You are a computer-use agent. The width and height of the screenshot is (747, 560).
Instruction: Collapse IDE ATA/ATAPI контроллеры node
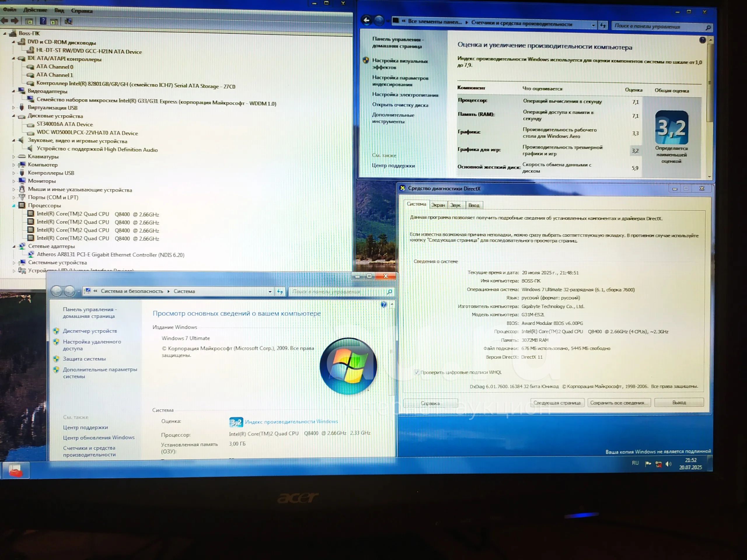(x=13, y=58)
